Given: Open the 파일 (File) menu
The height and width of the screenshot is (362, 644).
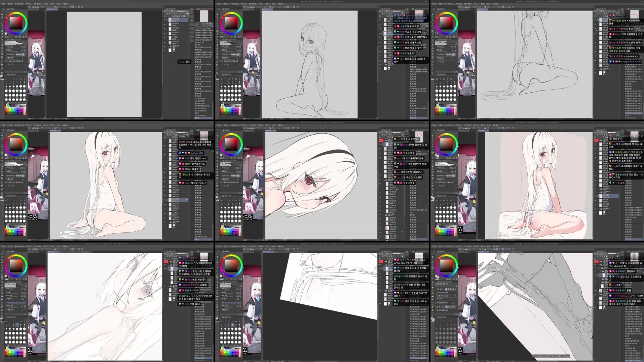Looking at the screenshot, I should click(3, 4).
